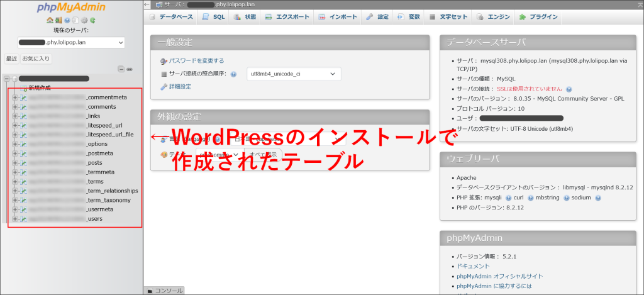The image size is (644, 295).
Task: Open phpMyAdmin に協力するには link
Action: coord(495,286)
